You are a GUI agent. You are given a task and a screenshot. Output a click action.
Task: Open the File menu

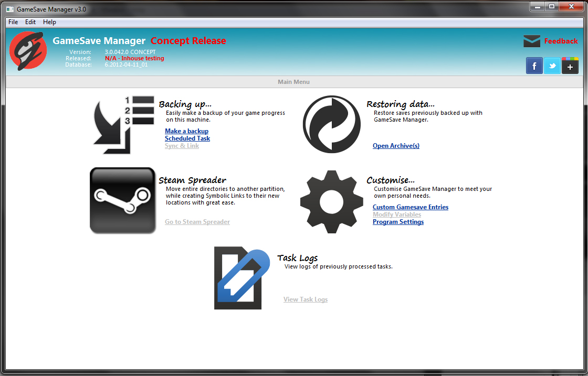(x=13, y=22)
